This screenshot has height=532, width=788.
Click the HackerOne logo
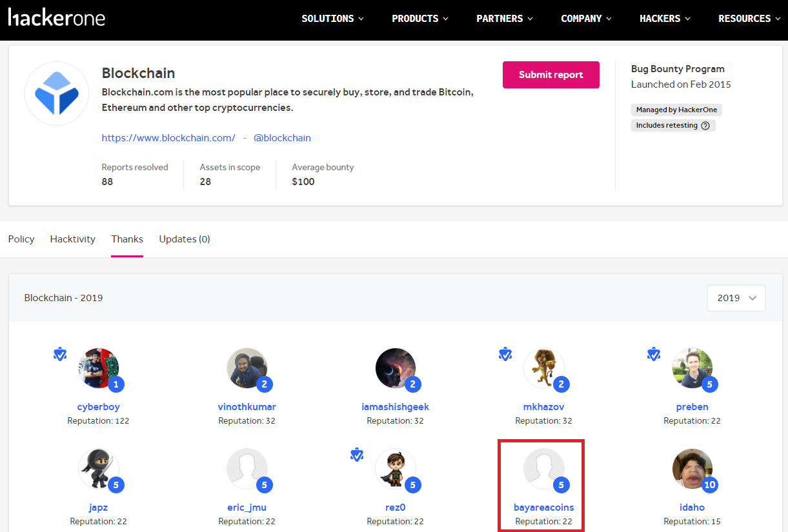(x=57, y=17)
